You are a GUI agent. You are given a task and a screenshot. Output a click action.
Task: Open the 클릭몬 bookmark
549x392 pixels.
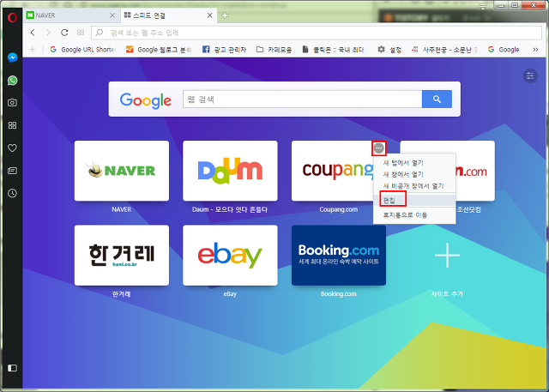[x=335, y=50]
